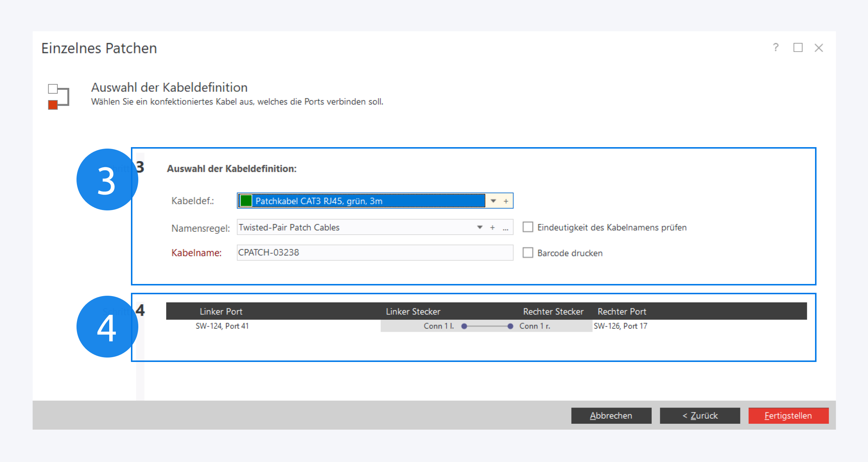Close the Einzelnes Patchen dialog
The image size is (868, 462).
point(819,48)
